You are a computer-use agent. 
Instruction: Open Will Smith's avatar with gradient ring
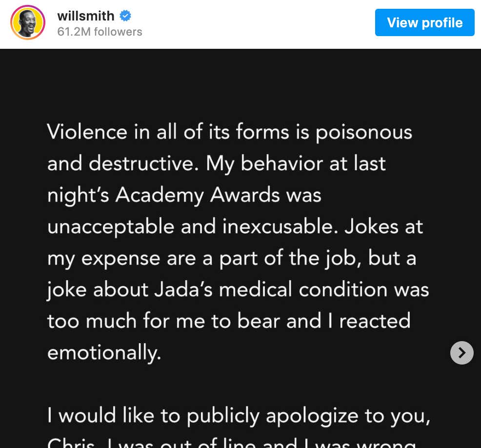pyautogui.click(x=27, y=22)
